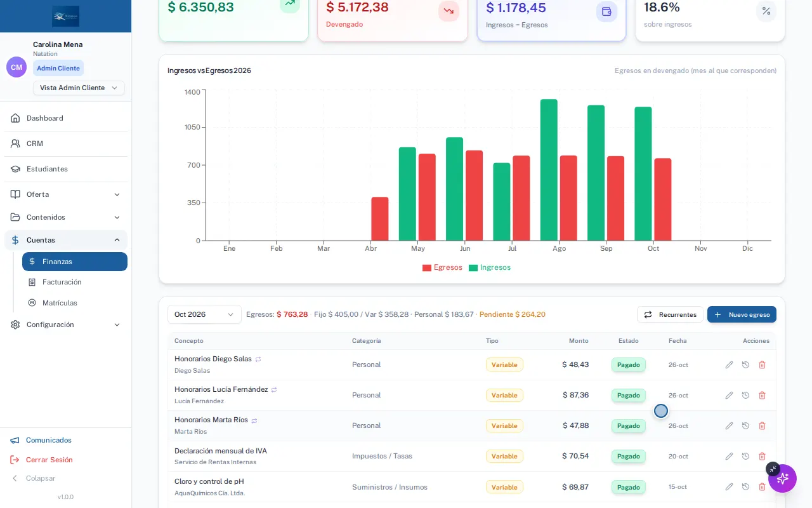
Task: Open Matrículas under Cuentas
Action: [x=75, y=303]
